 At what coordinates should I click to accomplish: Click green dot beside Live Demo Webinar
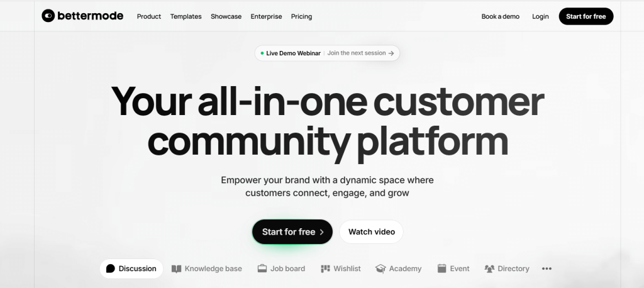click(x=262, y=53)
